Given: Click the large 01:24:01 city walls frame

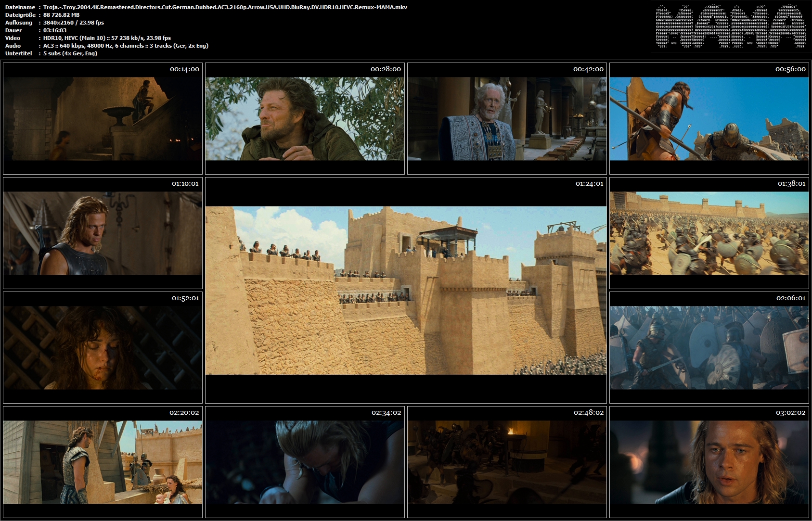Looking at the screenshot, I should click(x=406, y=290).
